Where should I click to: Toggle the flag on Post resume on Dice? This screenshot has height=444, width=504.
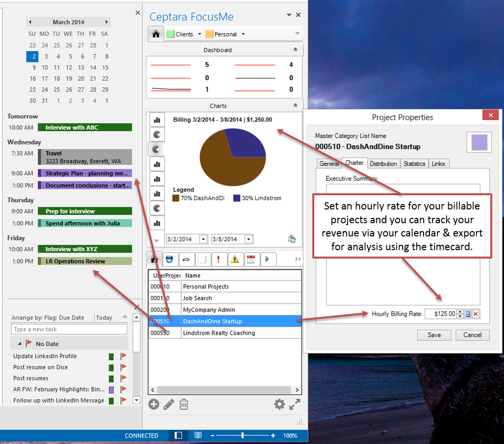(124, 367)
